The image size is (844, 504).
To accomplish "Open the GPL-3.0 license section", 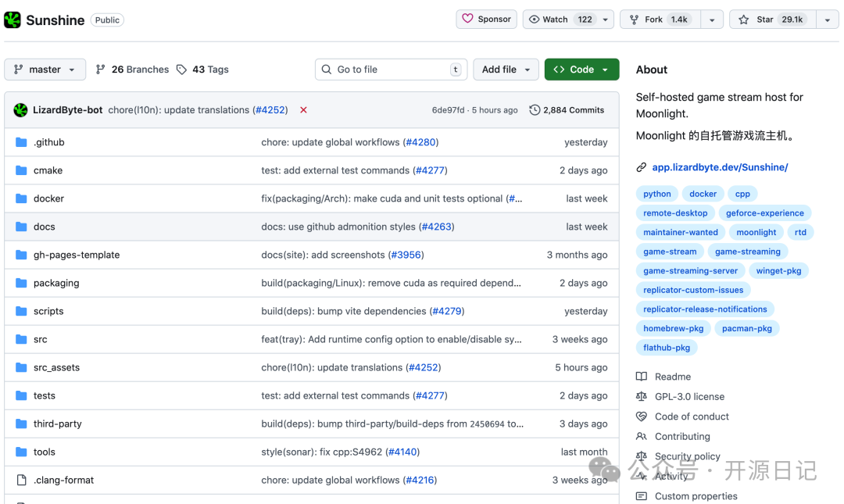I will click(689, 397).
